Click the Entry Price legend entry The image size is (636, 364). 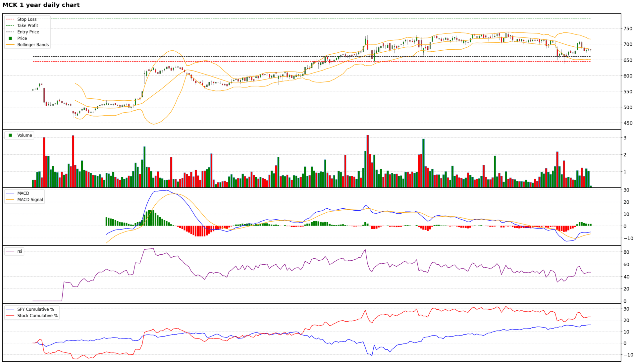coord(28,32)
